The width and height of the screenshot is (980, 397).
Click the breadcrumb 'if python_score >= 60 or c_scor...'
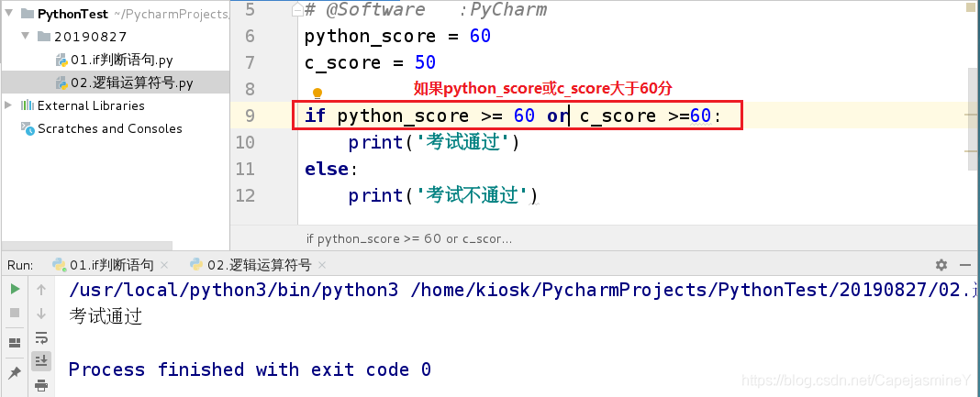[409, 238]
